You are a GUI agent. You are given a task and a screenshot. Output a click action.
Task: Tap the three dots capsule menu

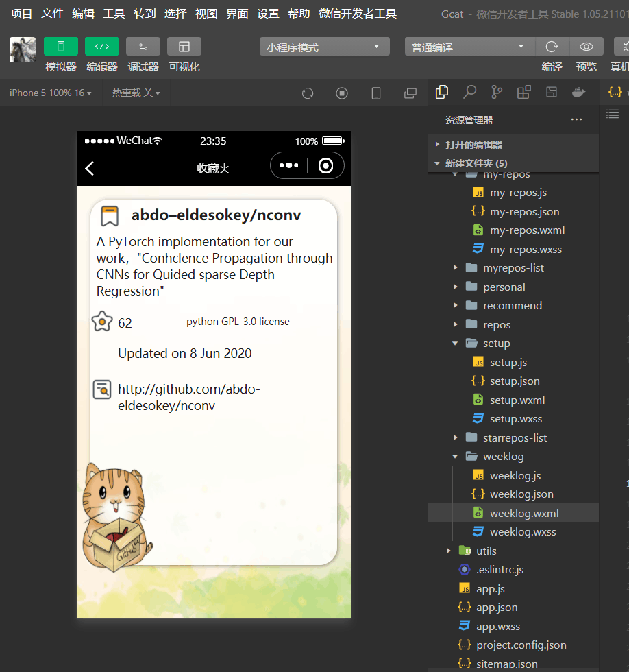[288, 165]
